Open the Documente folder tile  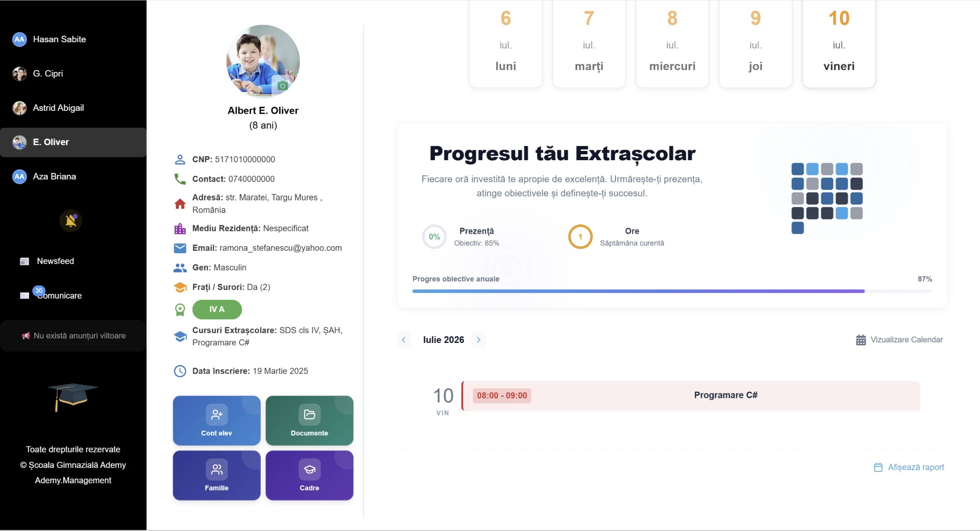pos(309,420)
